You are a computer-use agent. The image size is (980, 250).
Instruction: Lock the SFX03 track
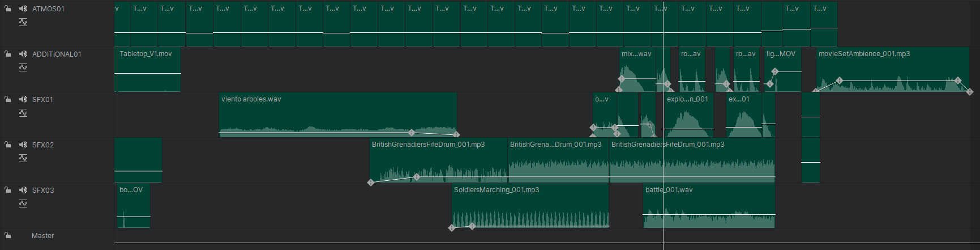pyautogui.click(x=7, y=190)
